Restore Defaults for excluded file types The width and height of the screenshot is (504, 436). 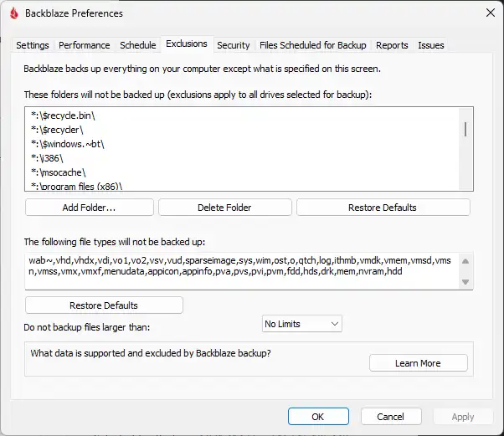(104, 305)
